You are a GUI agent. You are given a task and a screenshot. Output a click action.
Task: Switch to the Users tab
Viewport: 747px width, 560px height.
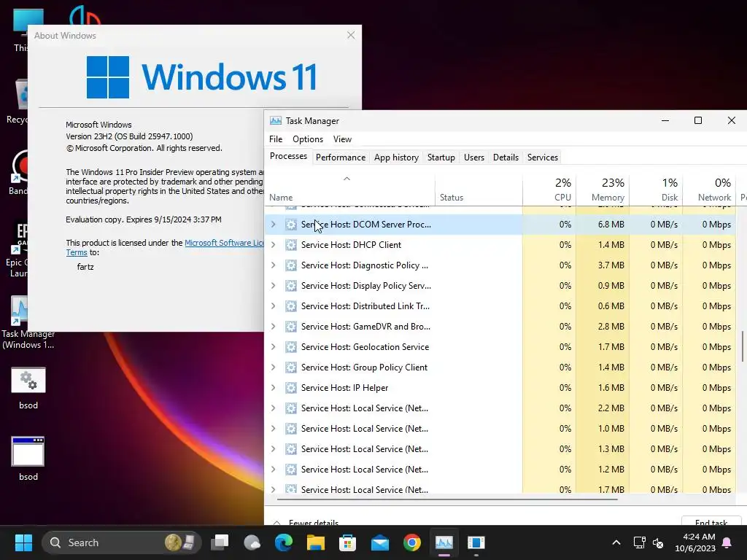(x=474, y=157)
